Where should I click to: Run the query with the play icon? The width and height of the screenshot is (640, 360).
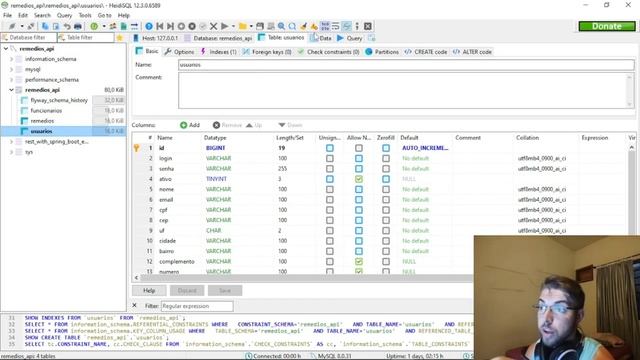pos(224,26)
